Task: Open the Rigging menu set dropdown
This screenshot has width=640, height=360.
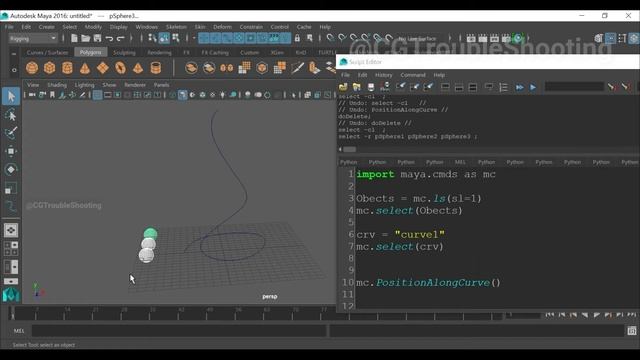Action: [x=33, y=38]
